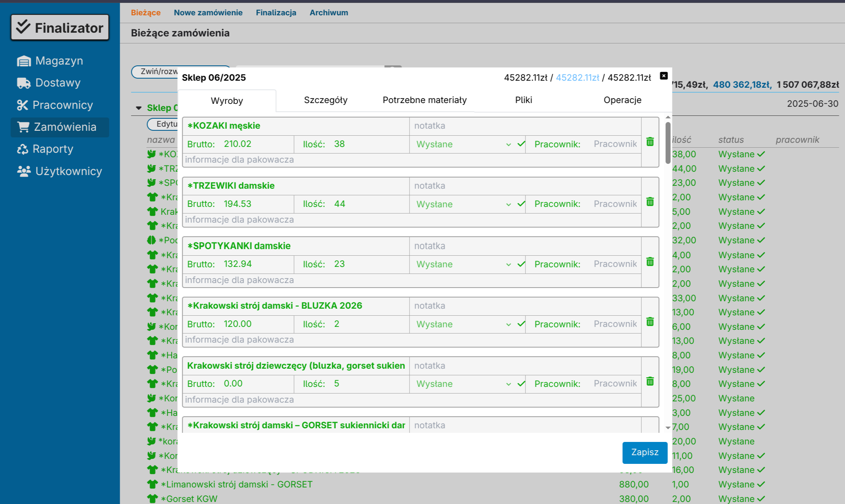
Task: Open the Potrzebne materiały tab
Action: 424,100
